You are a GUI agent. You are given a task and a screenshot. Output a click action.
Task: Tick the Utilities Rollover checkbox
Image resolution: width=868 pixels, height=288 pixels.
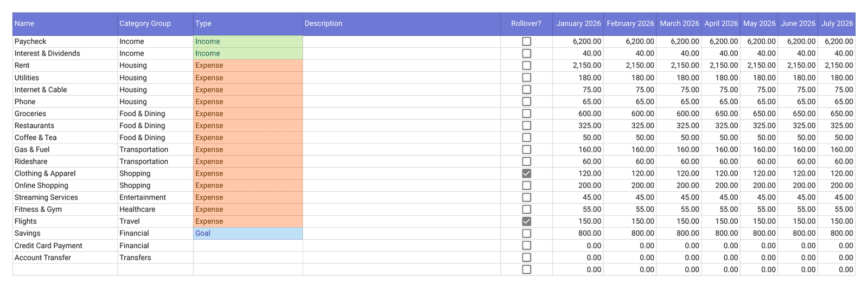526,78
